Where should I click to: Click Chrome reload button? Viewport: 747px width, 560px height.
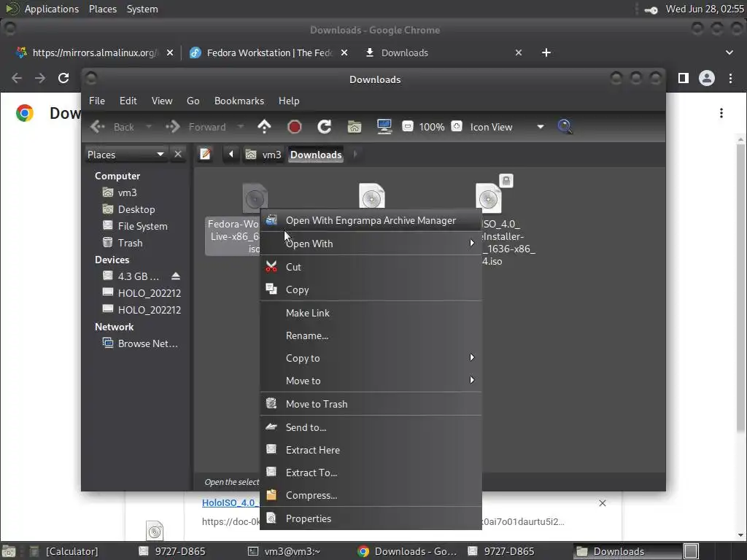click(63, 77)
